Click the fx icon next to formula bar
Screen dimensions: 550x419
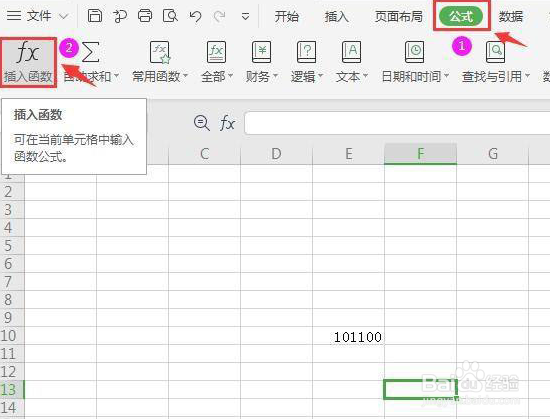[227, 123]
